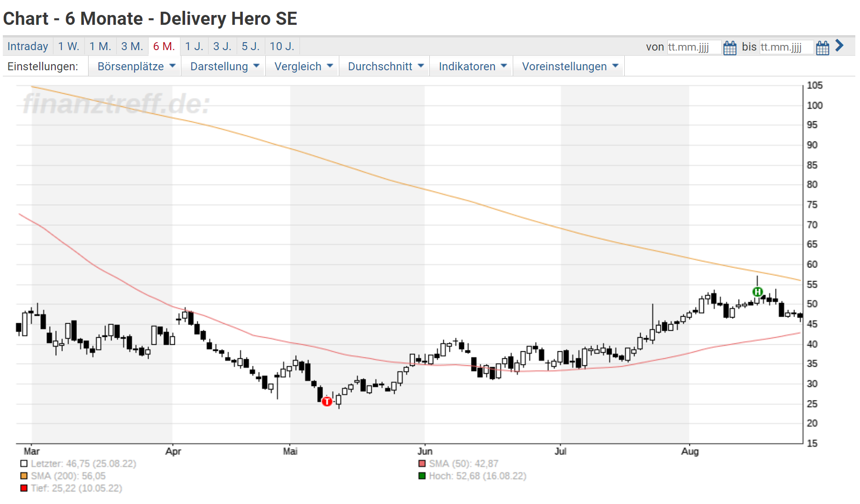Image resolution: width=860 pixels, height=504 pixels.
Task: Open the Vergleich dropdown menu
Action: click(303, 67)
